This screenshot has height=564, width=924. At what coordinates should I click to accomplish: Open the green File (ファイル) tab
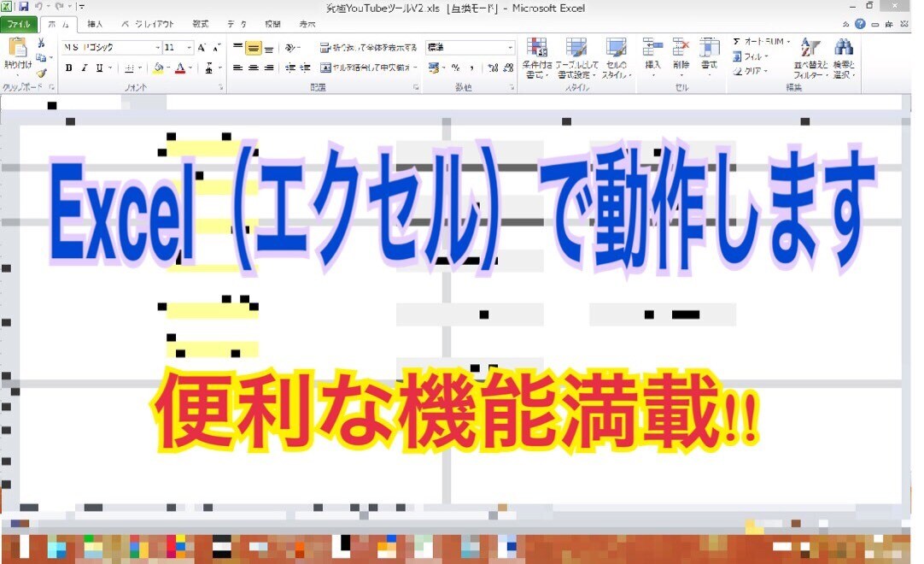click(x=19, y=24)
